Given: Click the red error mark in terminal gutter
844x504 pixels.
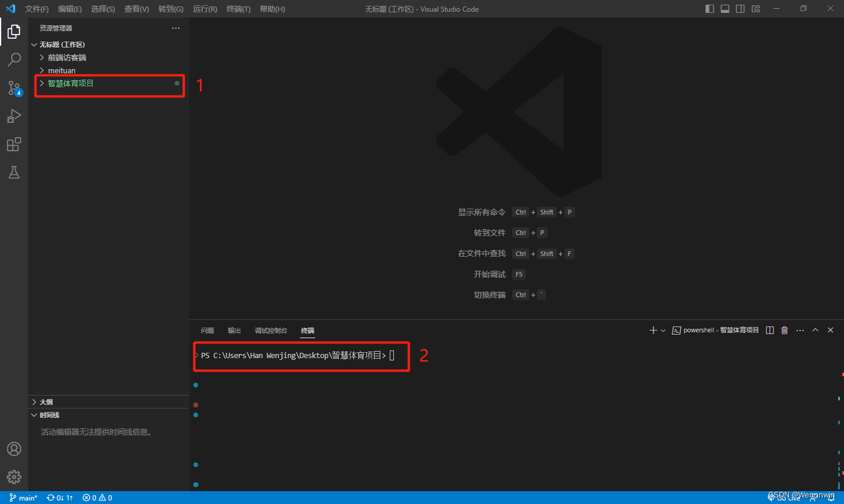Looking at the screenshot, I should tap(196, 405).
